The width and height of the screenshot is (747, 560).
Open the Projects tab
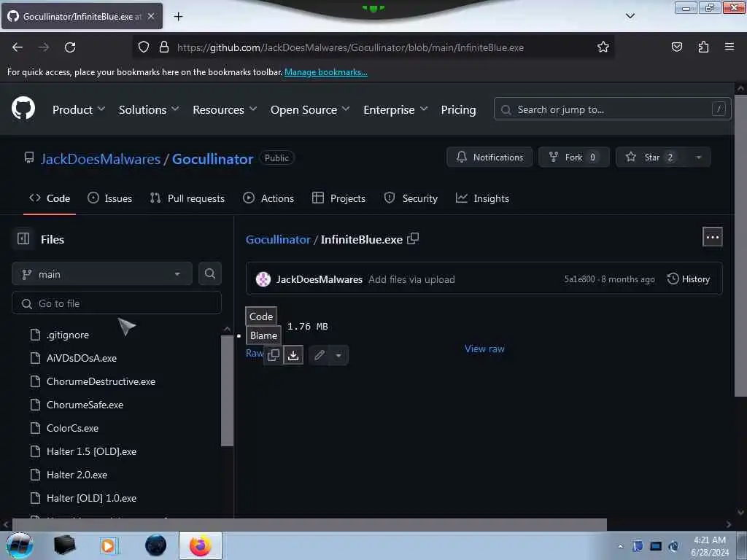pos(338,198)
